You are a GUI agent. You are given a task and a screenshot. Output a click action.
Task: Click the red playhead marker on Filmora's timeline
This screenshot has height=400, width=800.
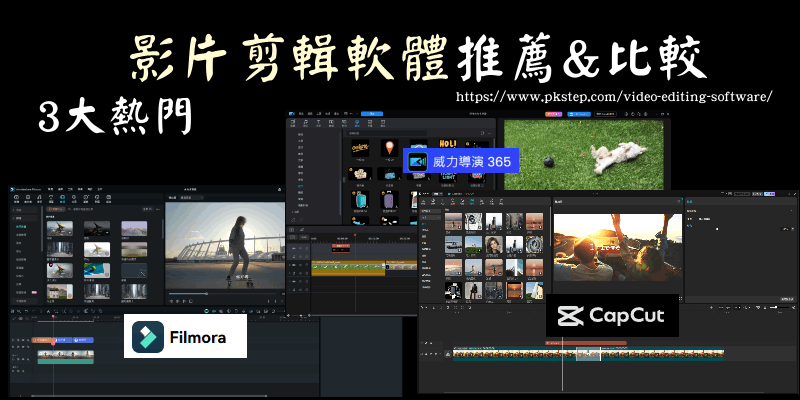tap(53, 316)
